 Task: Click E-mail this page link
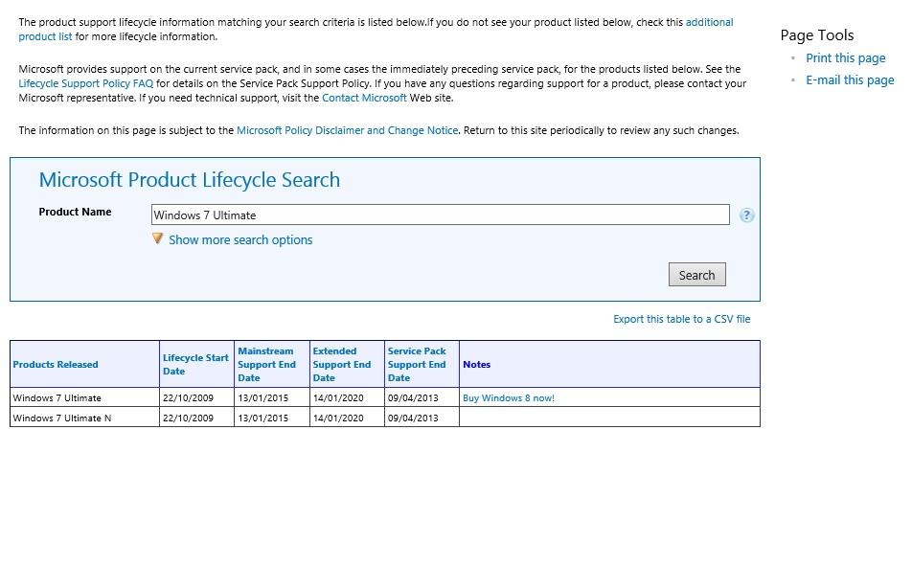[x=850, y=80]
